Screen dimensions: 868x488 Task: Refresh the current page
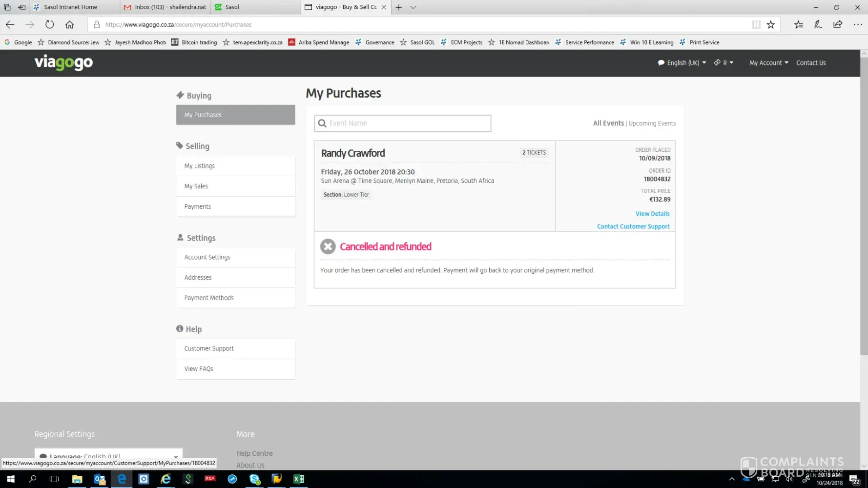point(49,24)
